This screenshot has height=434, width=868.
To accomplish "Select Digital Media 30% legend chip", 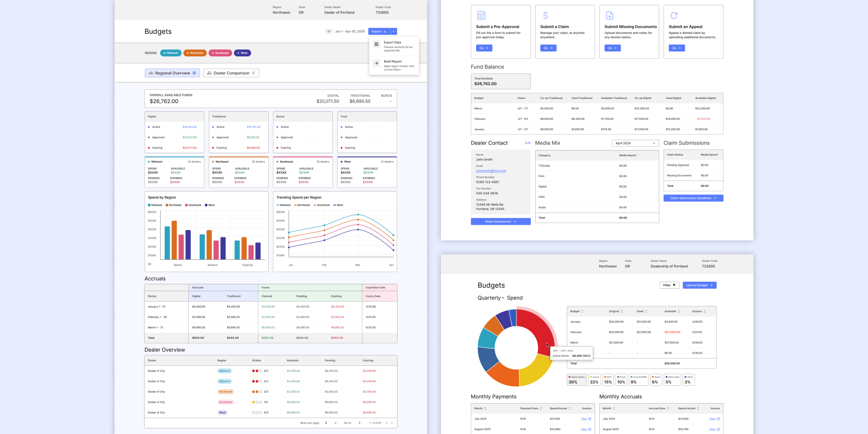I will (577, 380).
